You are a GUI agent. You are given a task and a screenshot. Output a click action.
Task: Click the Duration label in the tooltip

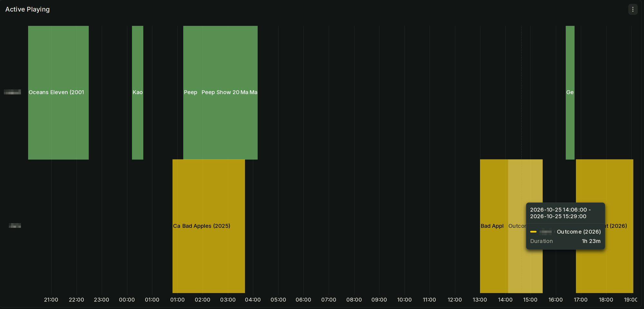coord(541,241)
